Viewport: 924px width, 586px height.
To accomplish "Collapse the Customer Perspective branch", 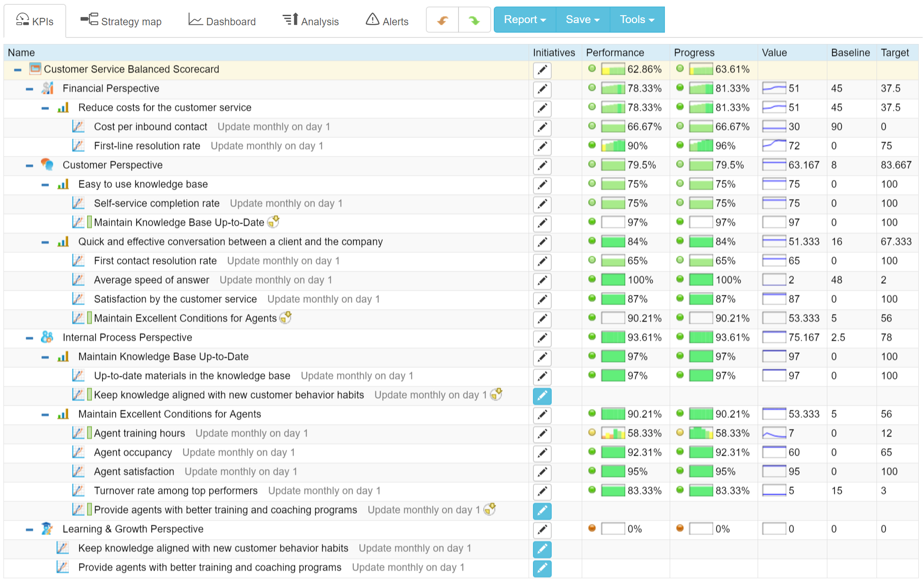I will click(x=30, y=165).
